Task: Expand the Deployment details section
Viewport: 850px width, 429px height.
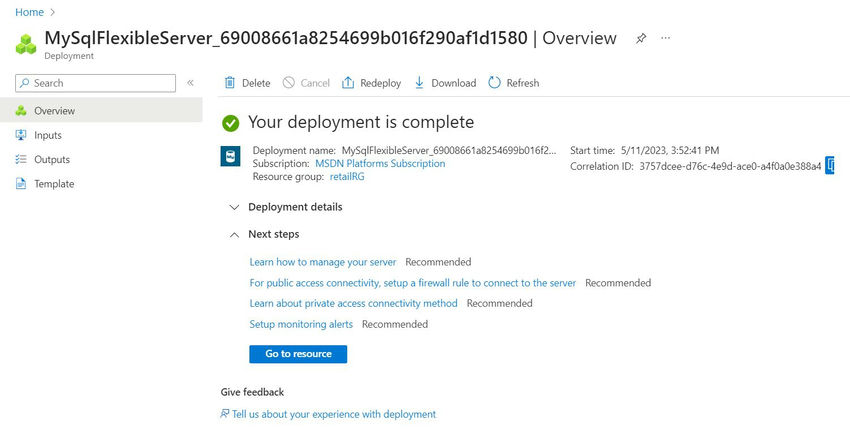Action: click(x=234, y=207)
